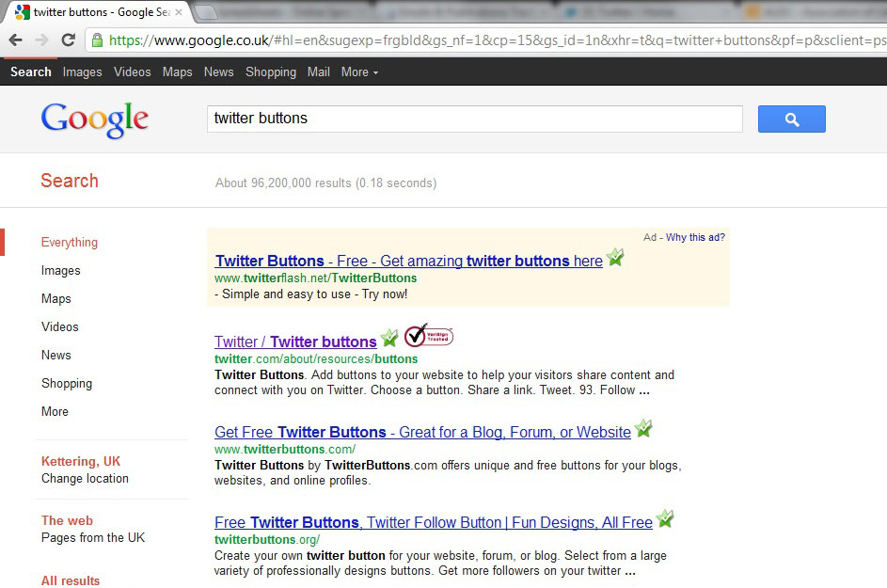This screenshot has width=887, height=588.
Task: Click the Change location link
Action: pos(85,478)
